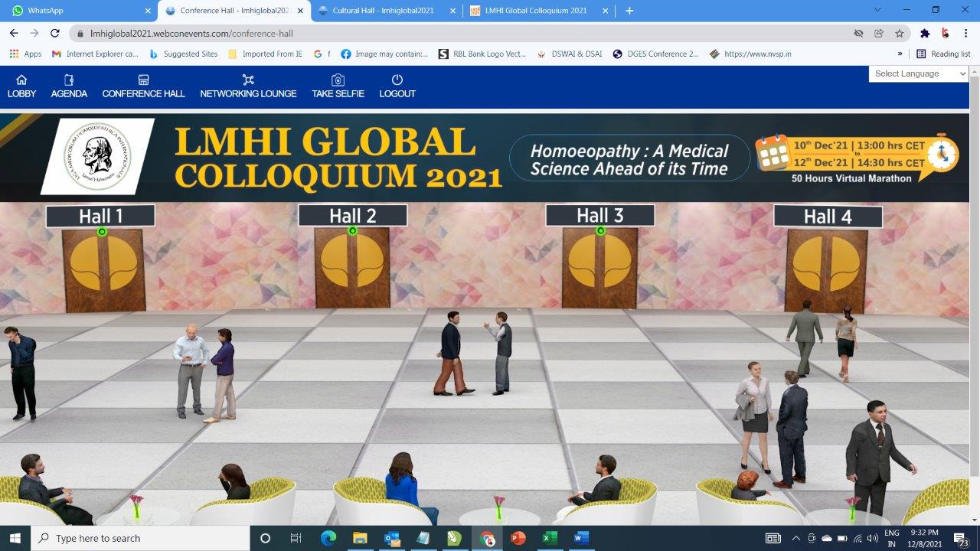Enter Hall 2 via its sign

pos(352,216)
